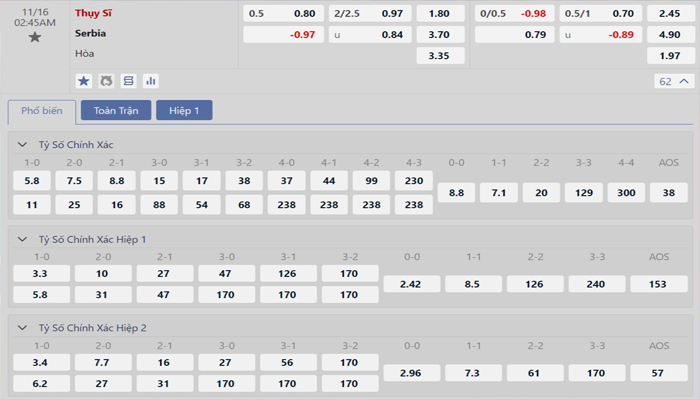Switch to the Toàn Trận tab

pyautogui.click(x=115, y=110)
